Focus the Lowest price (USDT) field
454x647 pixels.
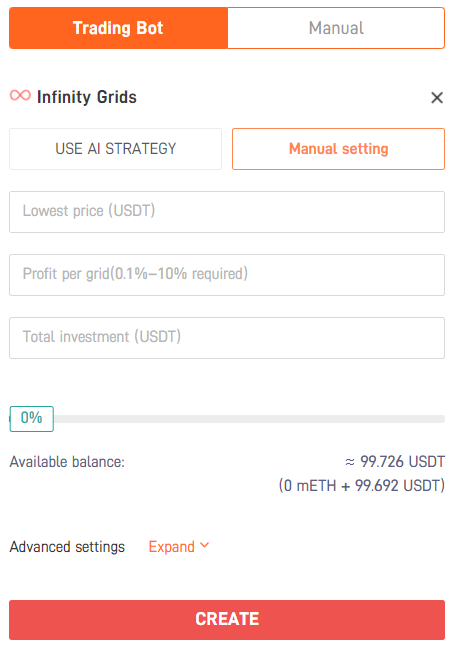[227, 212]
